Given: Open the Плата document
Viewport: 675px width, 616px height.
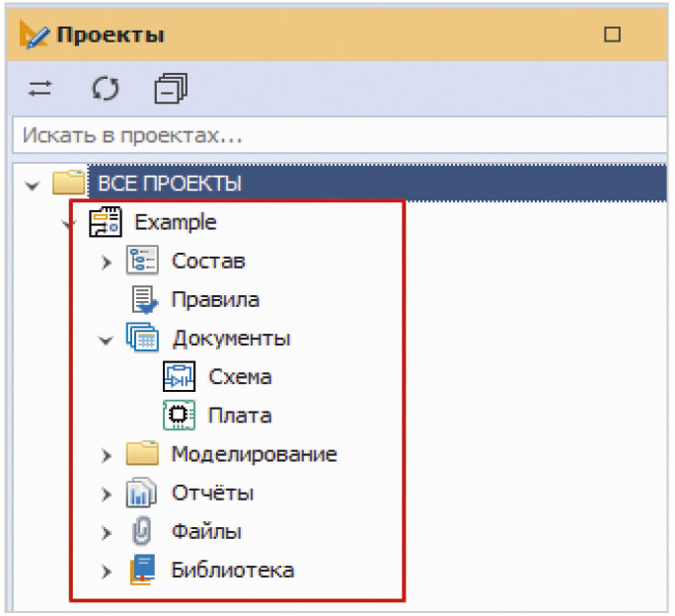Looking at the screenshot, I should point(240,416).
